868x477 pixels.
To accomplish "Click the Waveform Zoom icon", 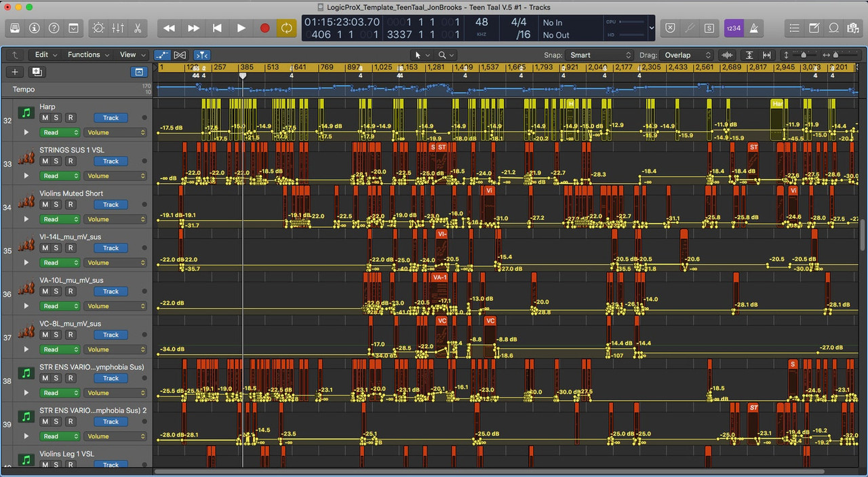I will [728, 55].
